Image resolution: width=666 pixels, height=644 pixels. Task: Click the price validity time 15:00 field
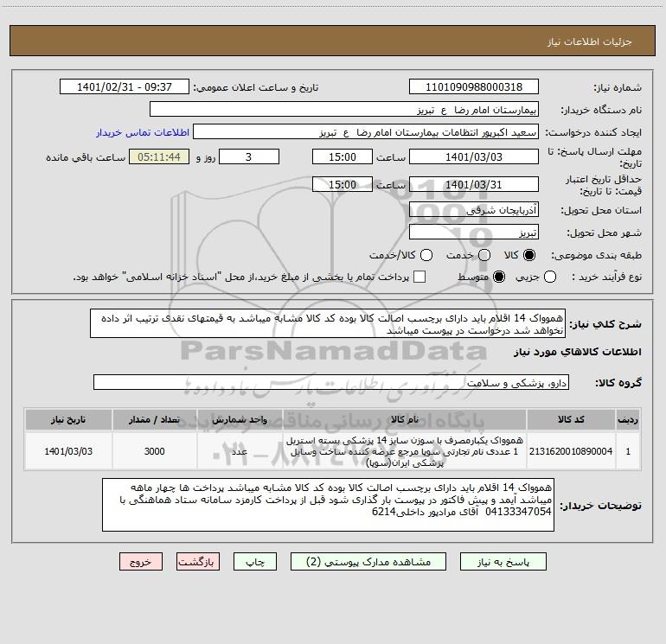pos(343,184)
